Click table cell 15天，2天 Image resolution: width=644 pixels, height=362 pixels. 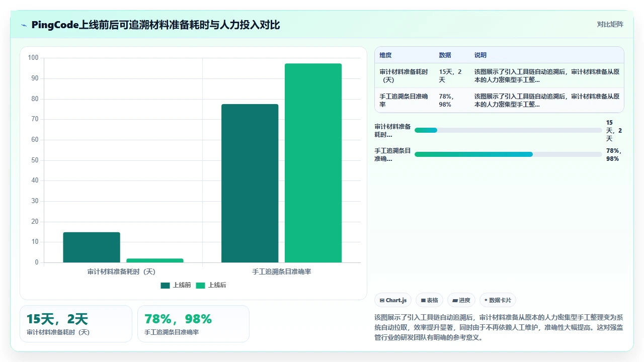pyautogui.click(x=451, y=76)
